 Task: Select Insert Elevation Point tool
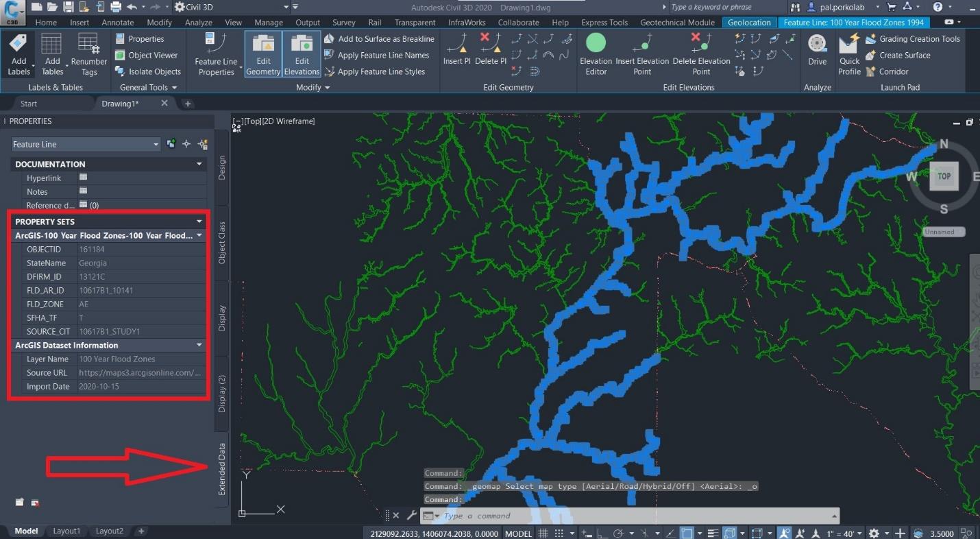[x=642, y=53]
